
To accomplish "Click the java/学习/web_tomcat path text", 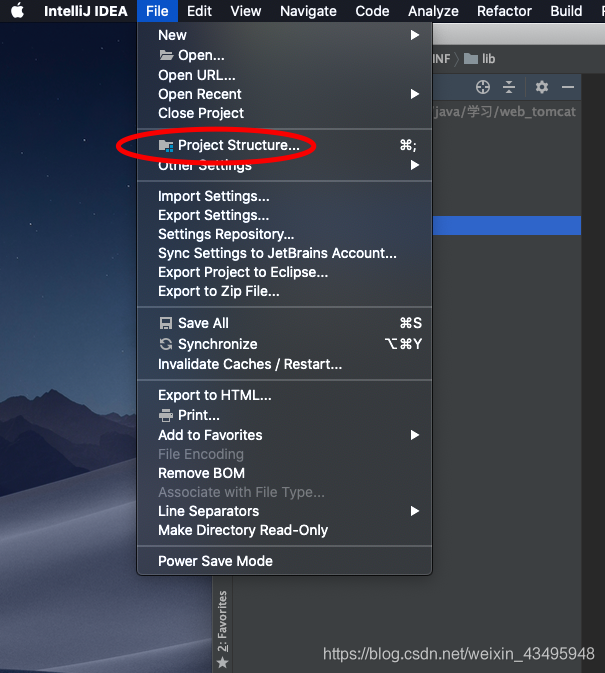I will tap(505, 112).
